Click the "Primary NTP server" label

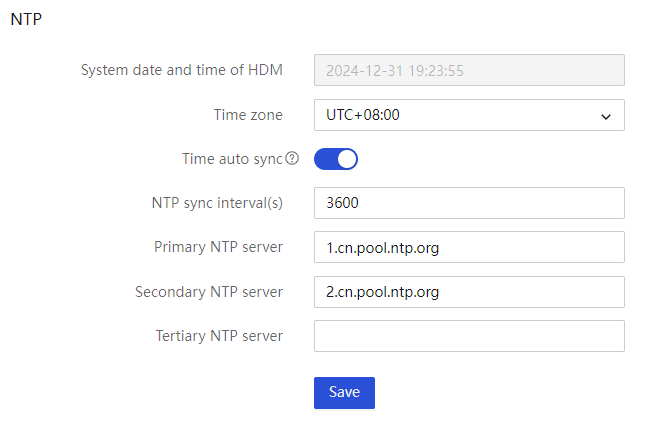(x=218, y=247)
